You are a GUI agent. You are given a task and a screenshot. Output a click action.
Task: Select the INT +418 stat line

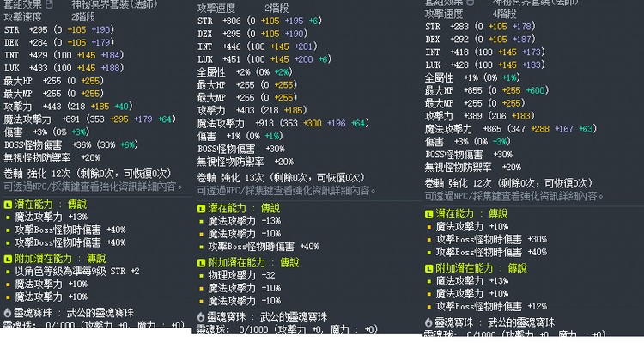(x=485, y=52)
